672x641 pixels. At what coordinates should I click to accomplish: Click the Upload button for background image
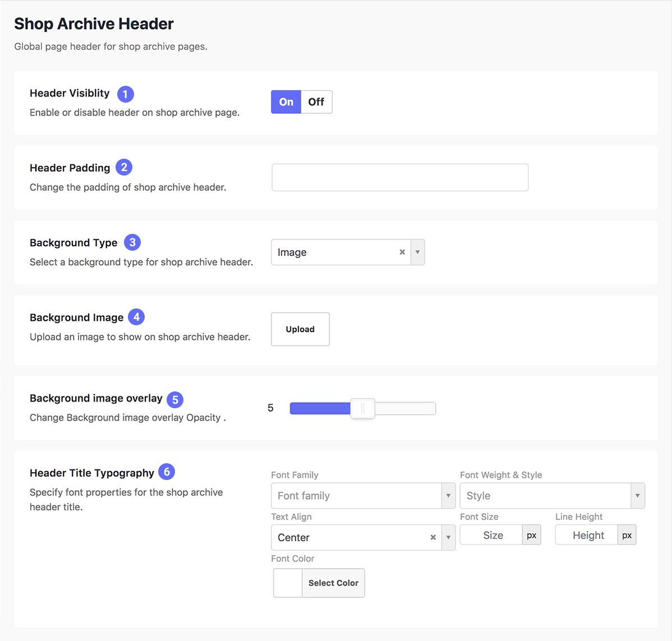click(300, 329)
